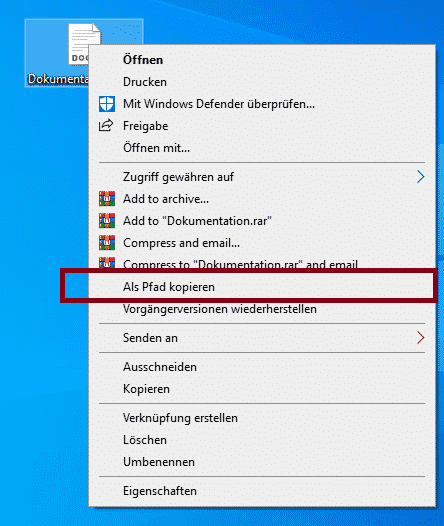Viewport: 444px width, 526px height.
Task: Select Kopieren menu entry
Action: point(146,389)
